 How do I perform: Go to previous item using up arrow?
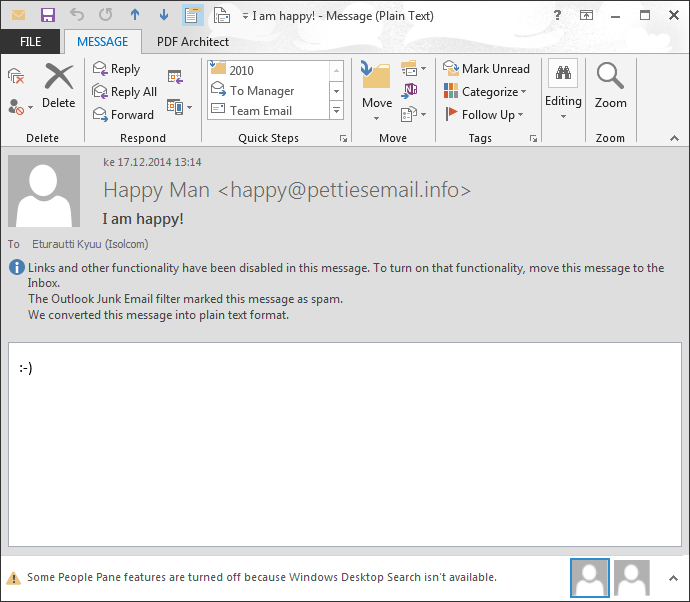click(135, 15)
